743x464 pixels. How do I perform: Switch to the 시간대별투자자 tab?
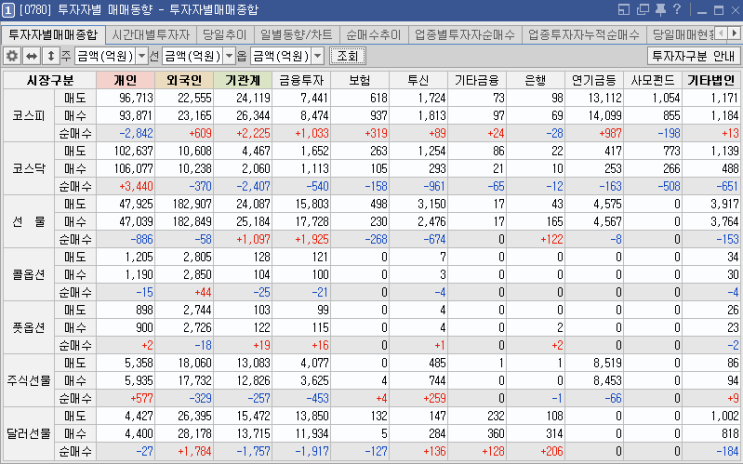150,35
